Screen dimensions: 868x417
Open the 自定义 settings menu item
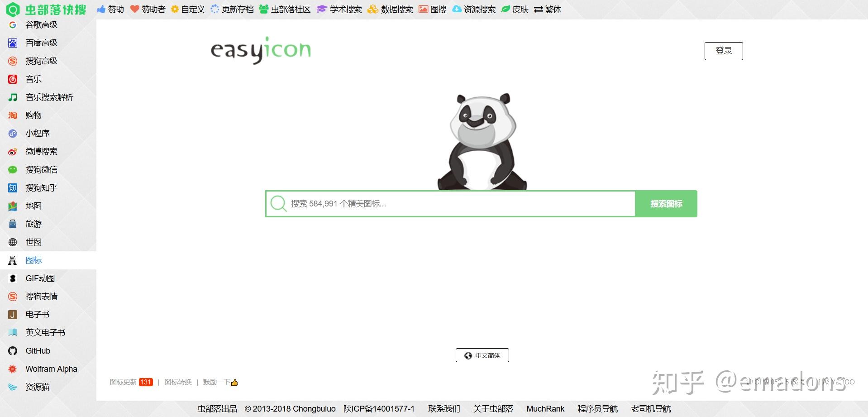coord(188,10)
